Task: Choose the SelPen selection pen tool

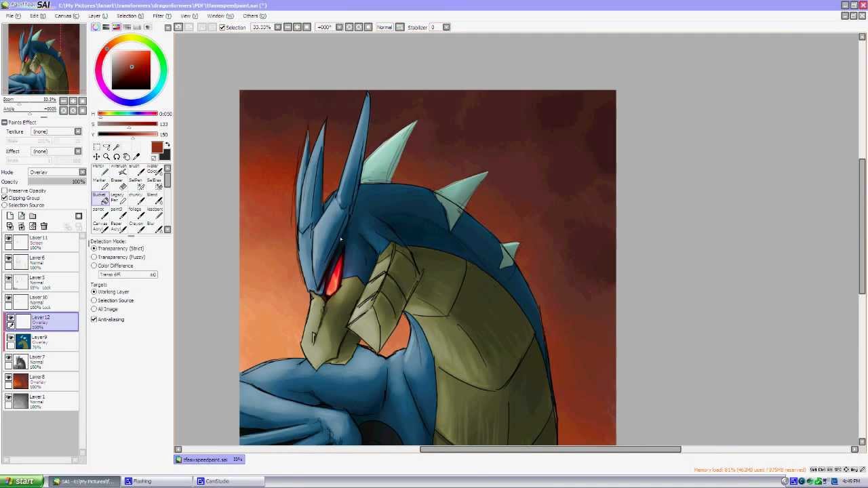Action: [137, 184]
